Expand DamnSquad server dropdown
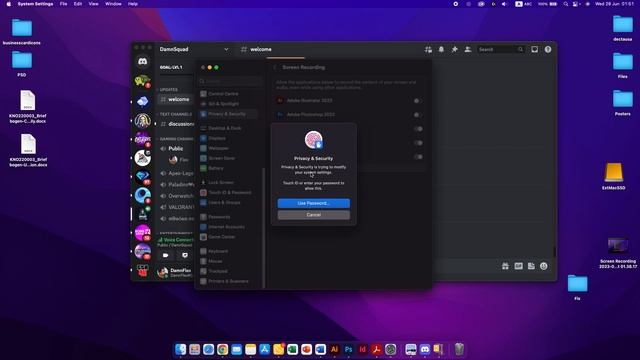 [226, 49]
